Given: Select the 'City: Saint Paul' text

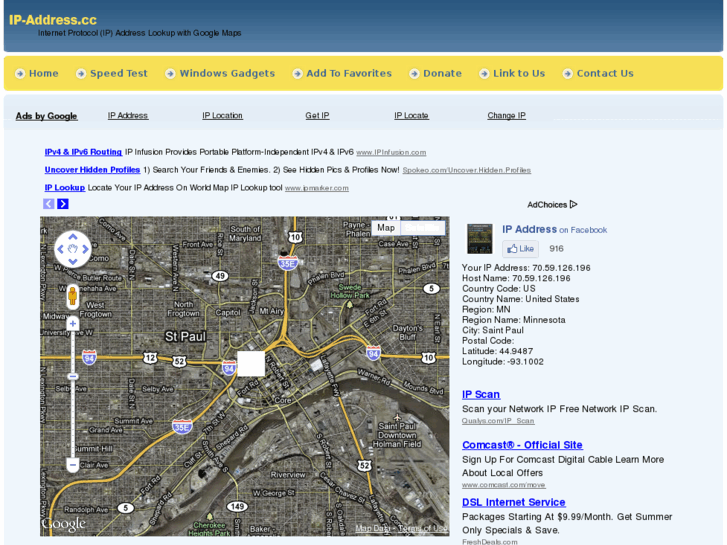Looking at the screenshot, I should (493, 330).
